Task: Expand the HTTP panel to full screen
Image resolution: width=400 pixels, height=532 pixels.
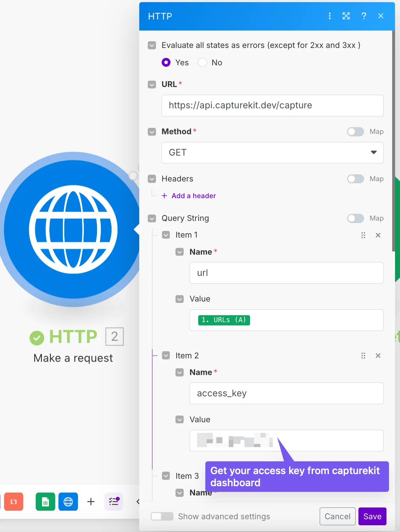Action: (346, 16)
